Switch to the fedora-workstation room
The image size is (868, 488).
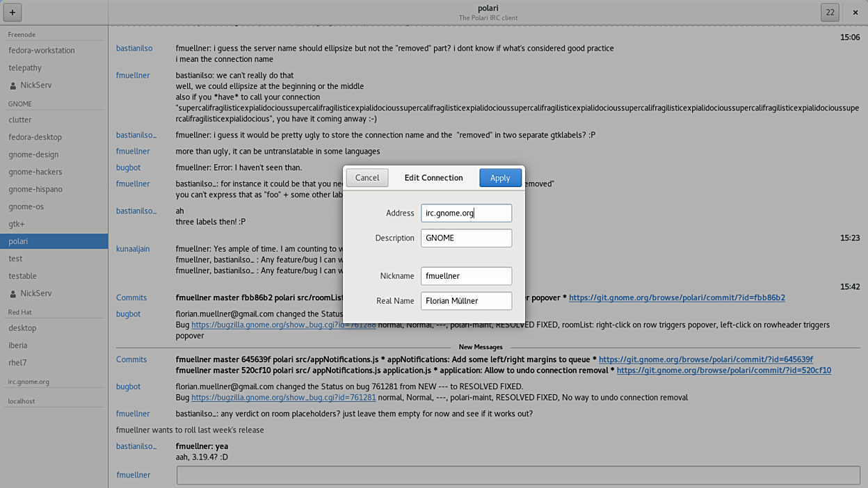pyautogui.click(x=42, y=50)
